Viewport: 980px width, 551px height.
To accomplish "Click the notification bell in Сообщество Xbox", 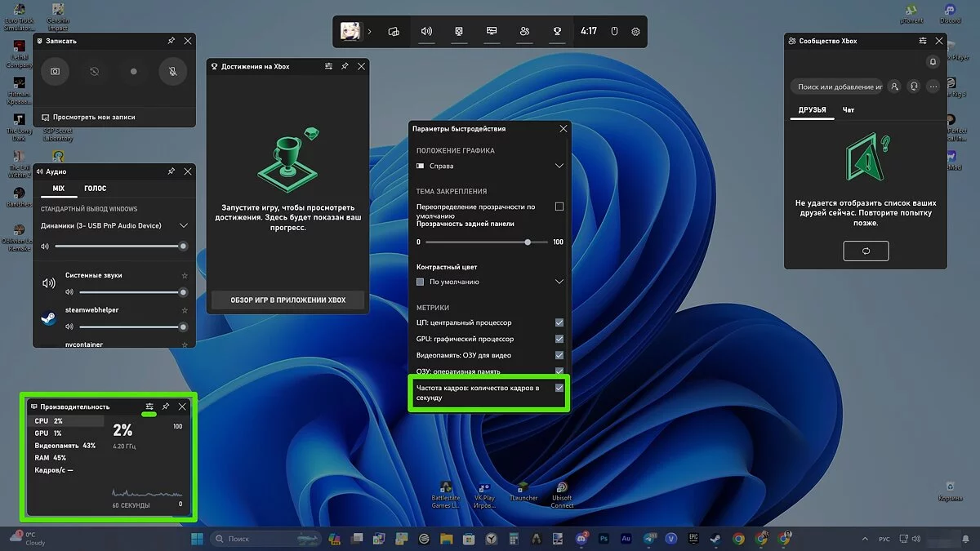I will (933, 62).
